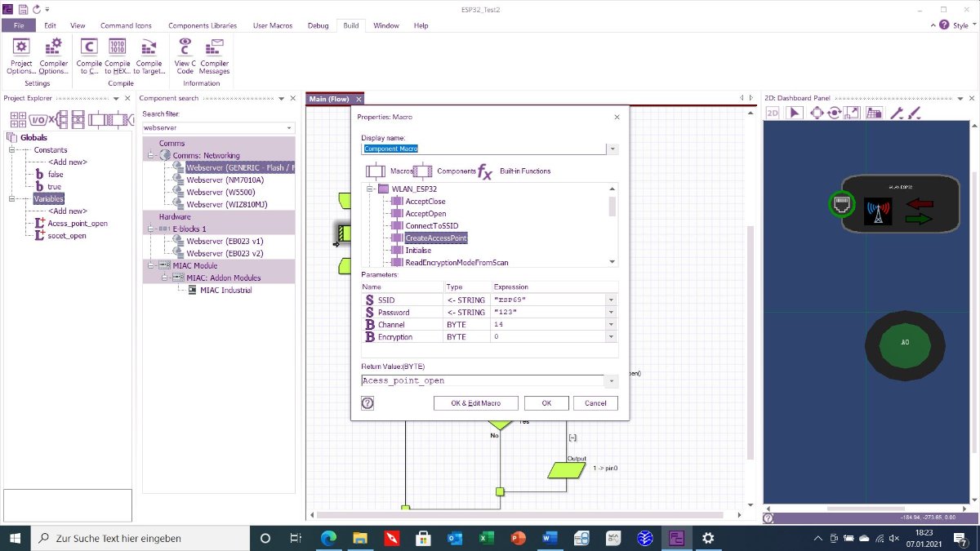Image resolution: width=980 pixels, height=551 pixels.
Task: Click Compile to C icon
Action: tap(89, 56)
